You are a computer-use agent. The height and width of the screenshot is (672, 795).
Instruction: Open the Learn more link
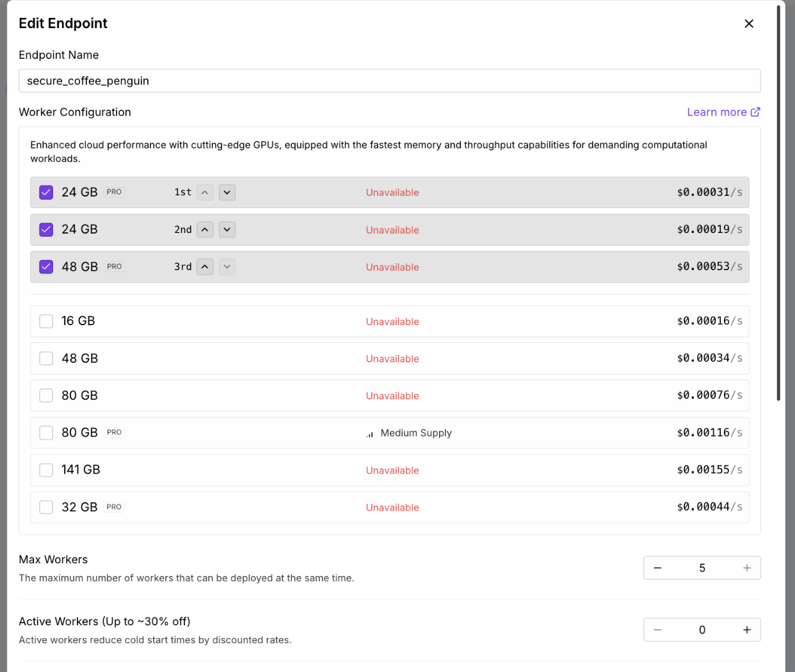[716, 112]
